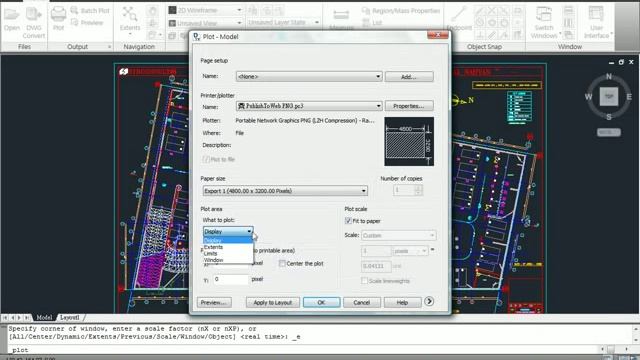Switch to the Model tab
The height and width of the screenshot is (360, 640).
tap(44, 318)
